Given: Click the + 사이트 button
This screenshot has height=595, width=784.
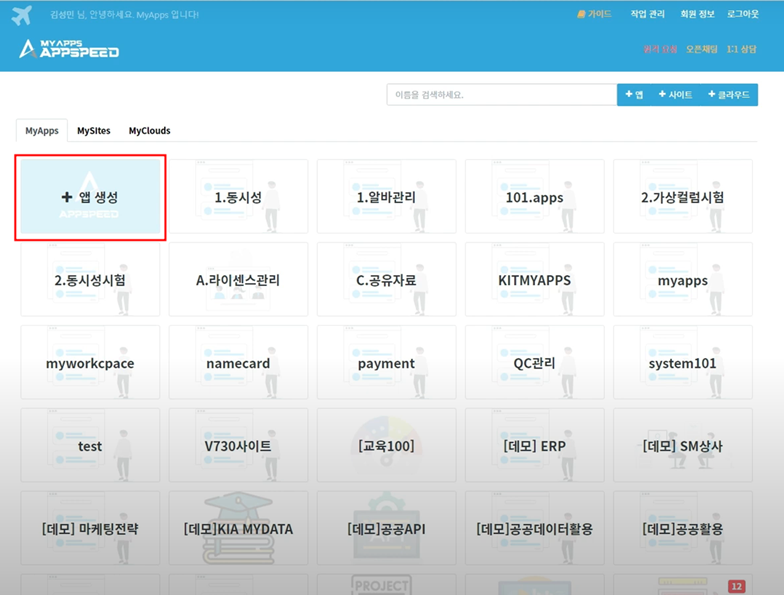Looking at the screenshot, I should (x=676, y=94).
